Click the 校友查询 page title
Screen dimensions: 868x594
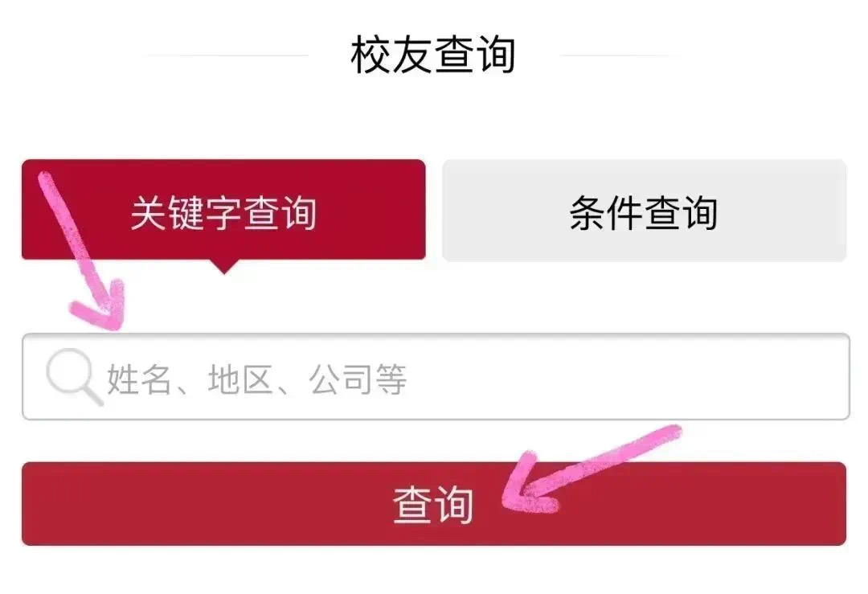tap(433, 54)
